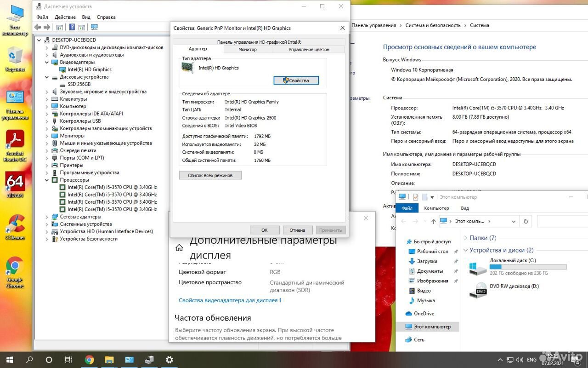Screen dimensions: 588x368
Task: Open File Explorer from the taskbar
Action: pyautogui.click(x=109, y=360)
